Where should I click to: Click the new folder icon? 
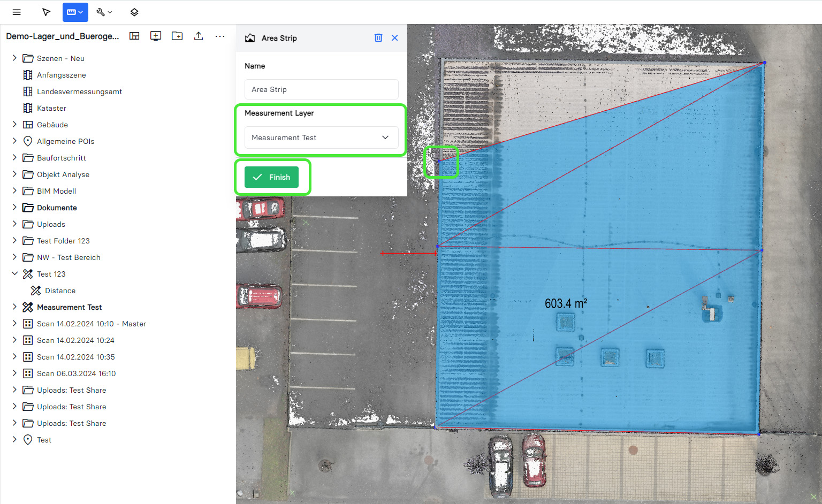(x=177, y=36)
